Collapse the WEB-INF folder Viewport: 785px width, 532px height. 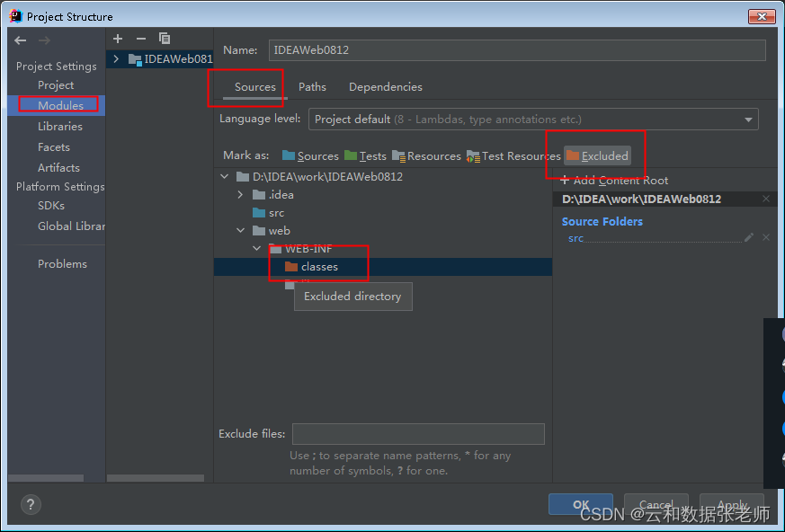257,249
